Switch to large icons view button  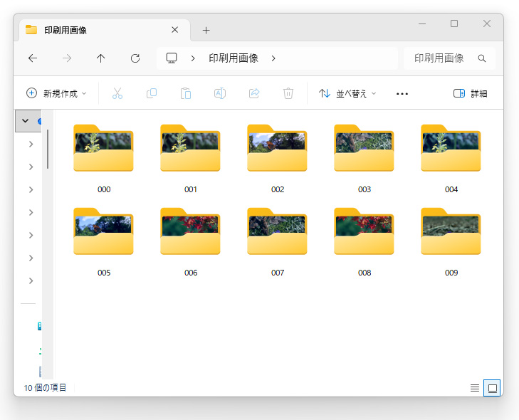492,388
